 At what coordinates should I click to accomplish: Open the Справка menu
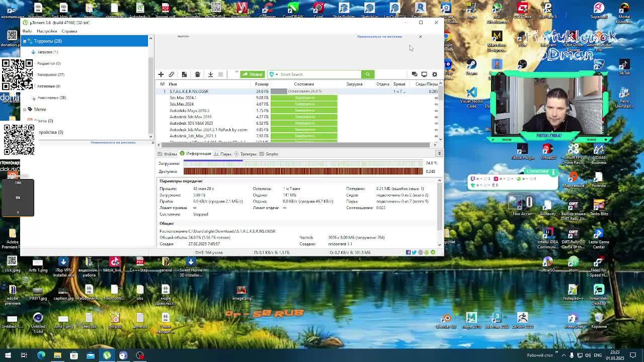(69, 31)
